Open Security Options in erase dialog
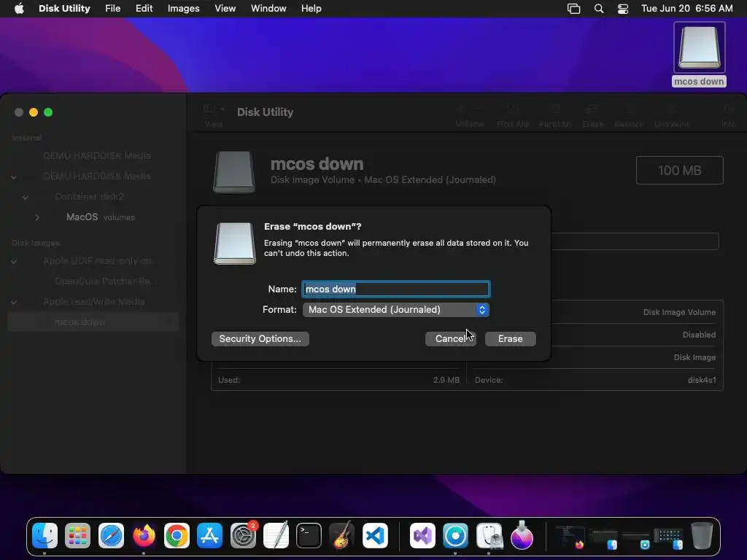Viewport: 747px width, 560px height. (260, 338)
